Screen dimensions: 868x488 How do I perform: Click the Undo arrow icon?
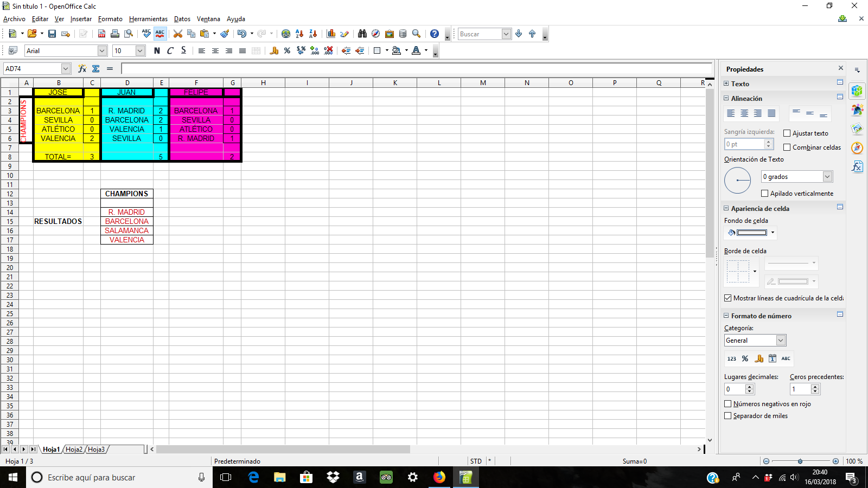coord(242,34)
